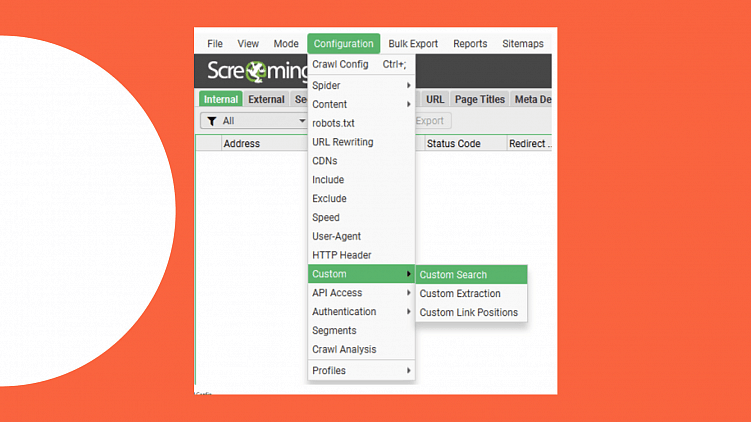Expand the Spider submenu
This screenshot has width=751, height=422.
coord(361,85)
